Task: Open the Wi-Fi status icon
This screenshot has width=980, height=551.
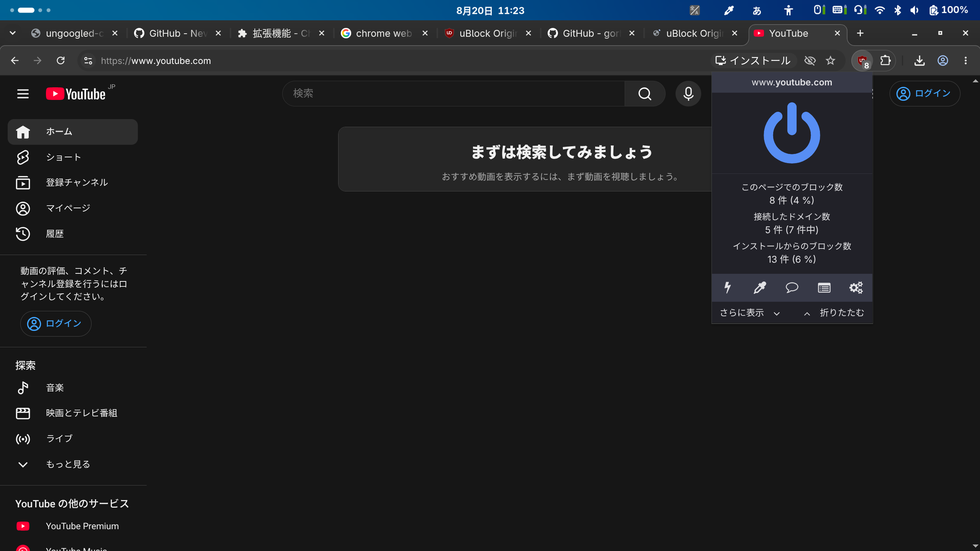Action: pyautogui.click(x=880, y=10)
